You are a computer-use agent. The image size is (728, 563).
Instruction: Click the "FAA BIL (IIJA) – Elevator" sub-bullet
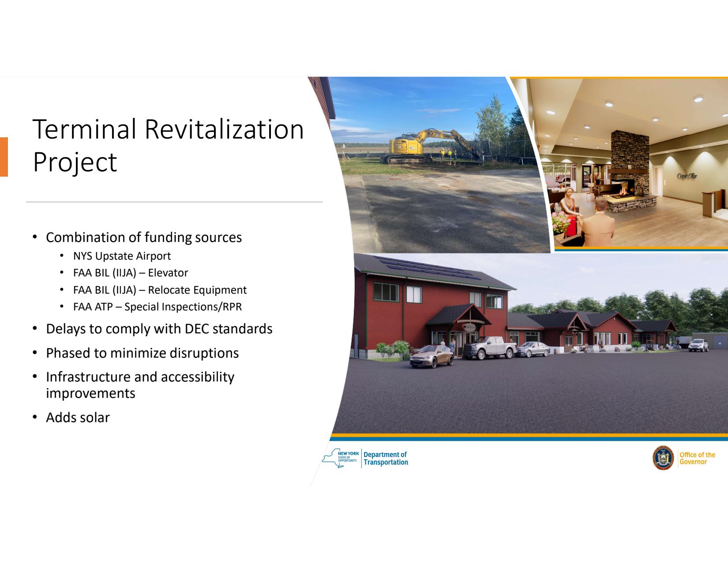[131, 273]
